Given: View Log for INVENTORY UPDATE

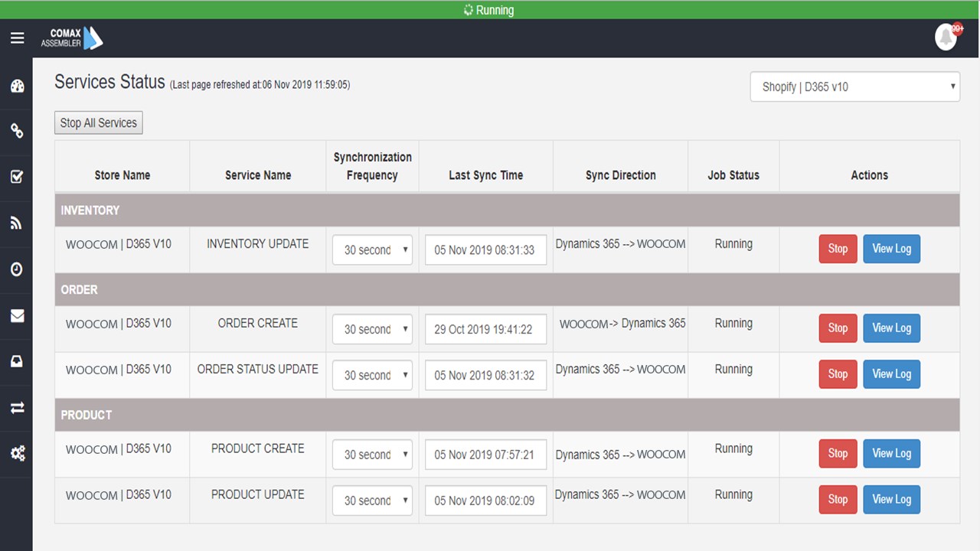Looking at the screenshot, I should tap(891, 249).
